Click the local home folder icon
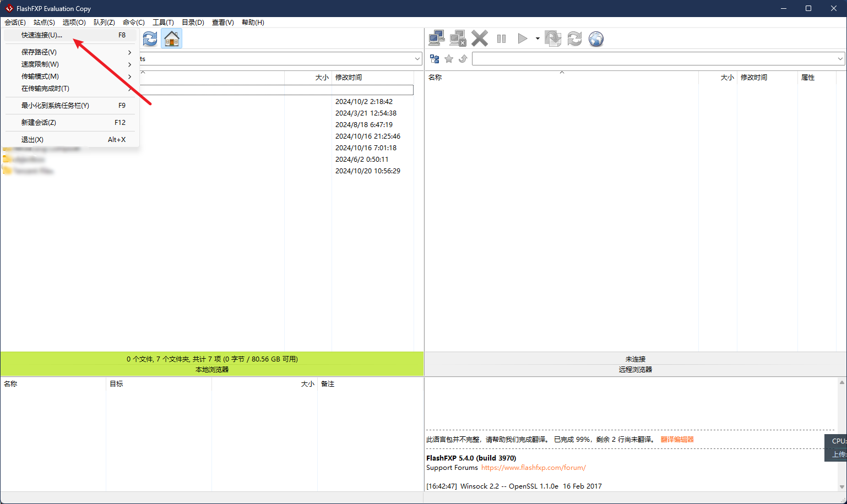This screenshot has width=847, height=504. click(x=172, y=39)
